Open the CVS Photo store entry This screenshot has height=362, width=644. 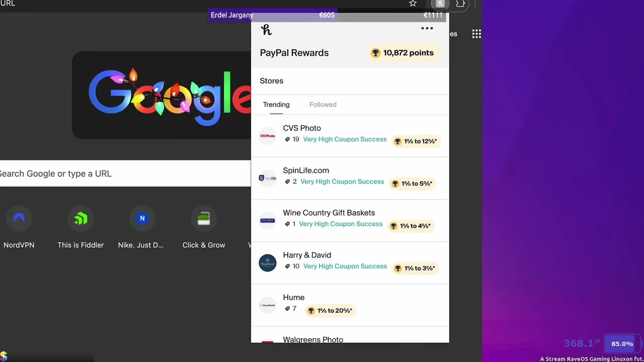click(350, 136)
